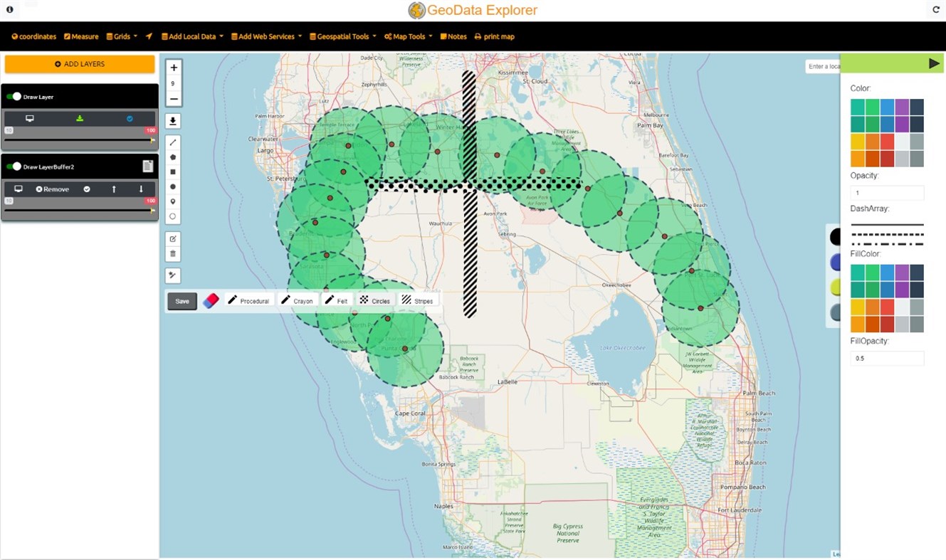946x560 pixels.
Task: Expand the Grids dropdown menu
Action: pyautogui.click(x=121, y=36)
